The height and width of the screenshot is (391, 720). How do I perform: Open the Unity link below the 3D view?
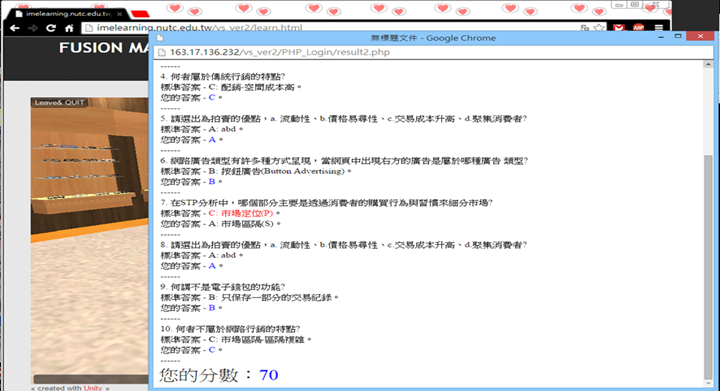pos(93,388)
